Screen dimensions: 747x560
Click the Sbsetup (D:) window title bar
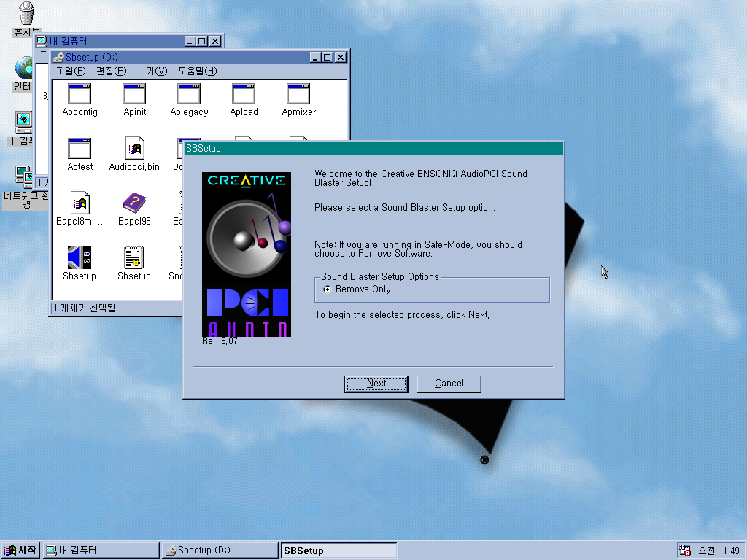200,58
